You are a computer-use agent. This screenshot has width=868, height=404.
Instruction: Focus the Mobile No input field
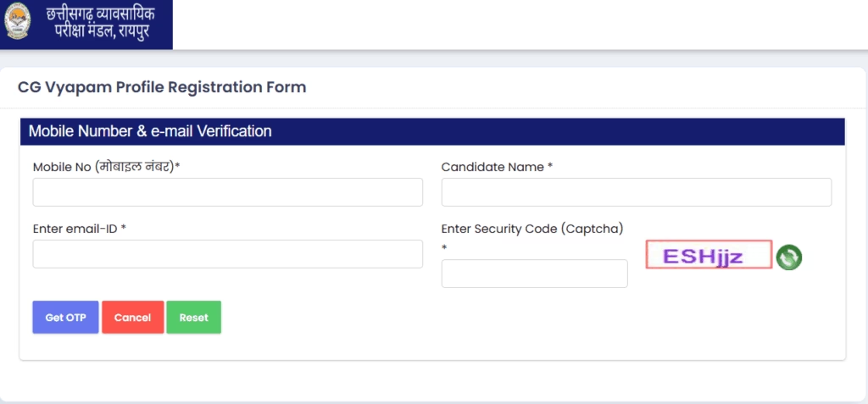pyautogui.click(x=227, y=192)
